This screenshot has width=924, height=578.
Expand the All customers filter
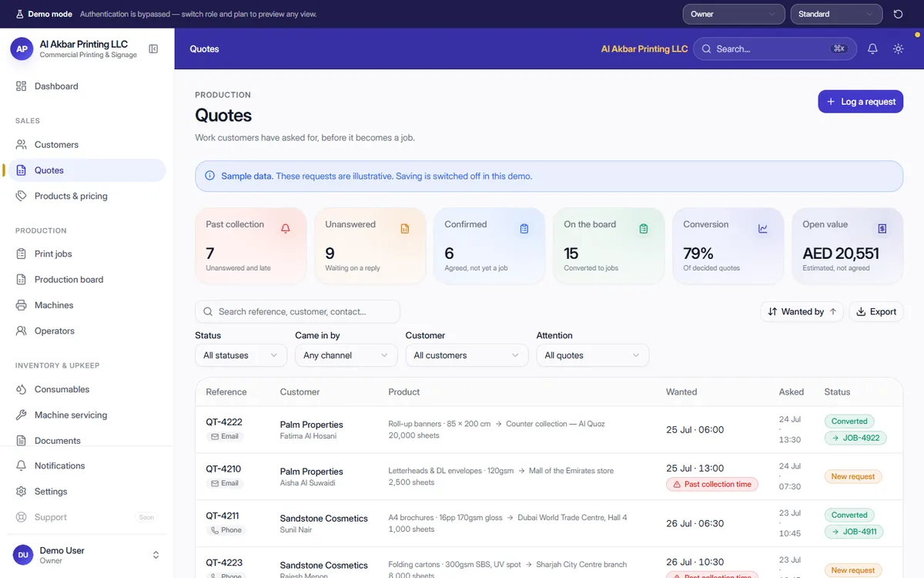point(467,355)
